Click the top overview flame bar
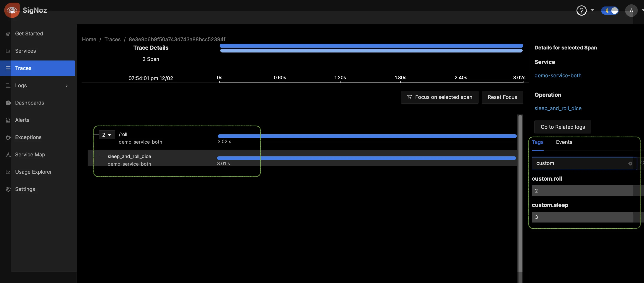Image resolution: width=644 pixels, height=283 pixels. click(x=371, y=46)
